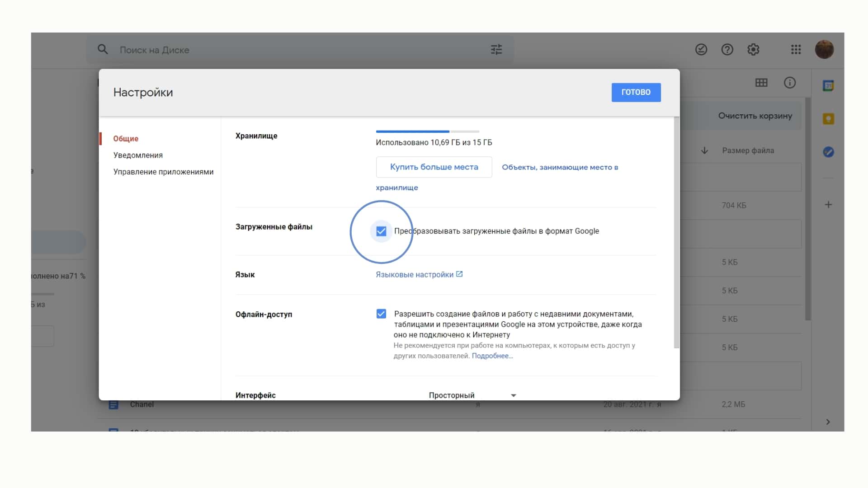Viewport: 868px width, 488px height.
Task: Expand the side panel chevron arrow
Action: tap(828, 422)
